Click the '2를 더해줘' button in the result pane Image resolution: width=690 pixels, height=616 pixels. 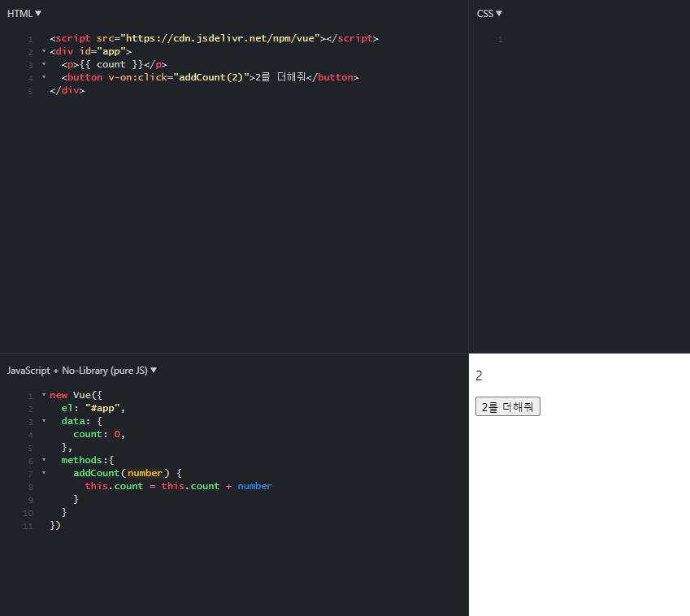507,406
